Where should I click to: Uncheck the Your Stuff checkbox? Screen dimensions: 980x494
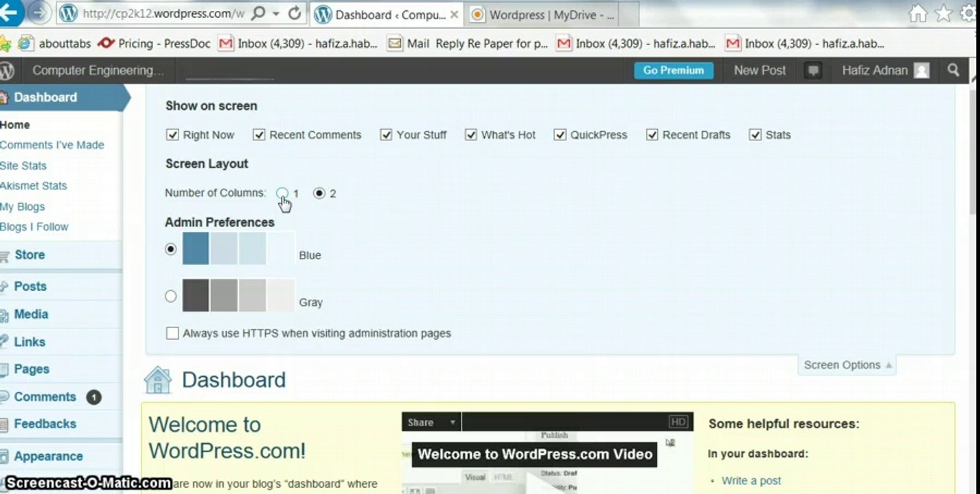pyautogui.click(x=386, y=134)
